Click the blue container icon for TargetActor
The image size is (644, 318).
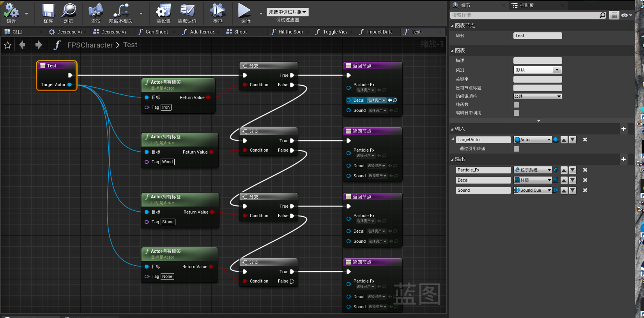click(x=556, y=140)
